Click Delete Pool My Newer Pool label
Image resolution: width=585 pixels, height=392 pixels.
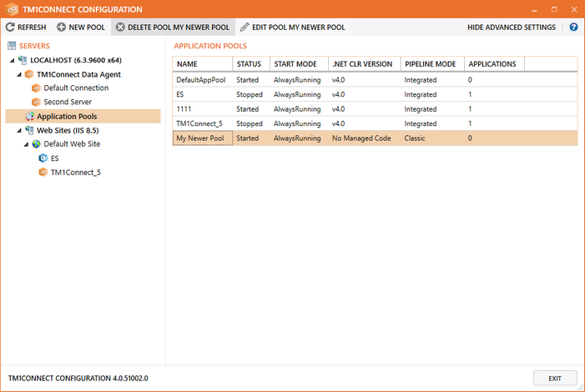pos(179,28)
